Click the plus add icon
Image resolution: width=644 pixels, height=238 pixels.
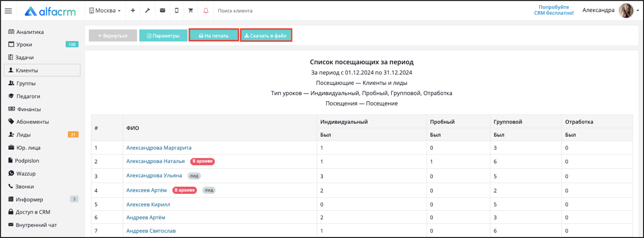coord(133,11)
